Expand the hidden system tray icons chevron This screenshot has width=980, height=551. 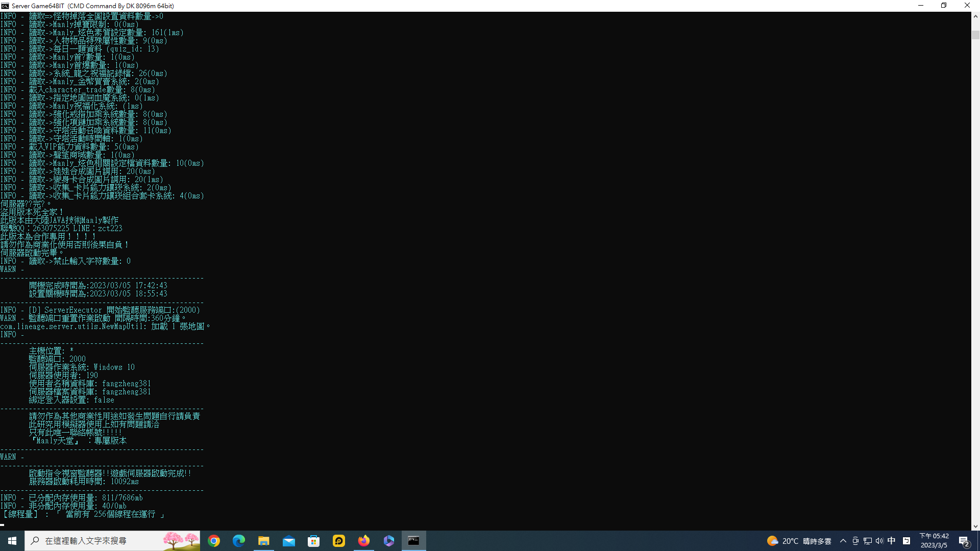click(x=843, y=541)
